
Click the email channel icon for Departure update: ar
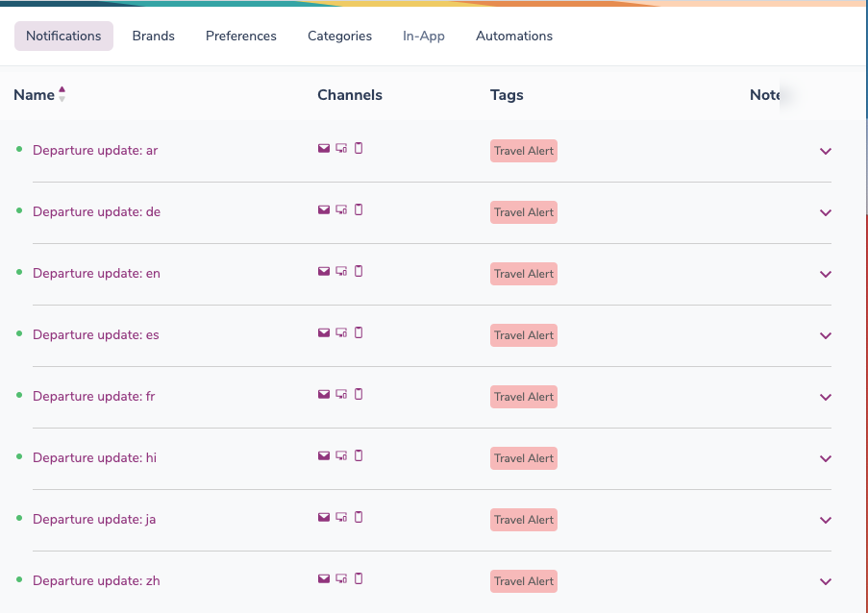324,148
